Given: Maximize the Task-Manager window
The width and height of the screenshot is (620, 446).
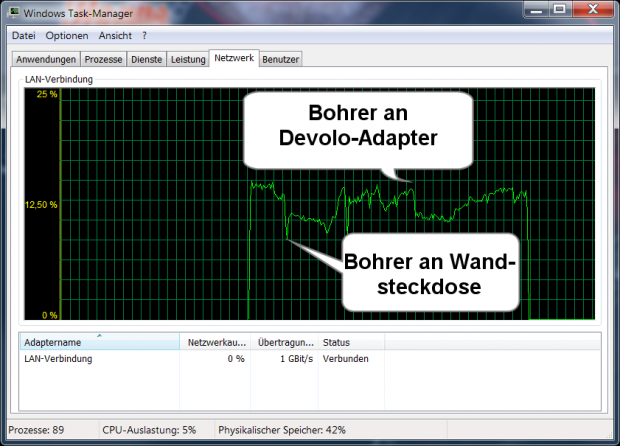Looking at the screenshot, I should click(560, 9).
